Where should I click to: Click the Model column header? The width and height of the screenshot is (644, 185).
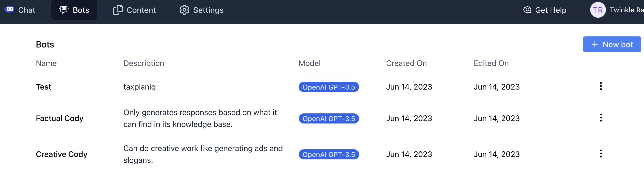(x=309, y=63)
